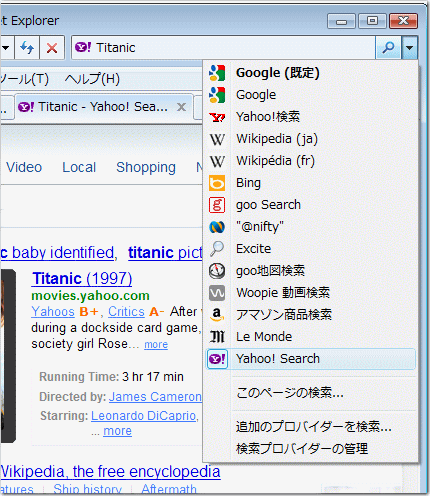
Task: Open Aftermath sublink
Action: (x=169, y=489)
